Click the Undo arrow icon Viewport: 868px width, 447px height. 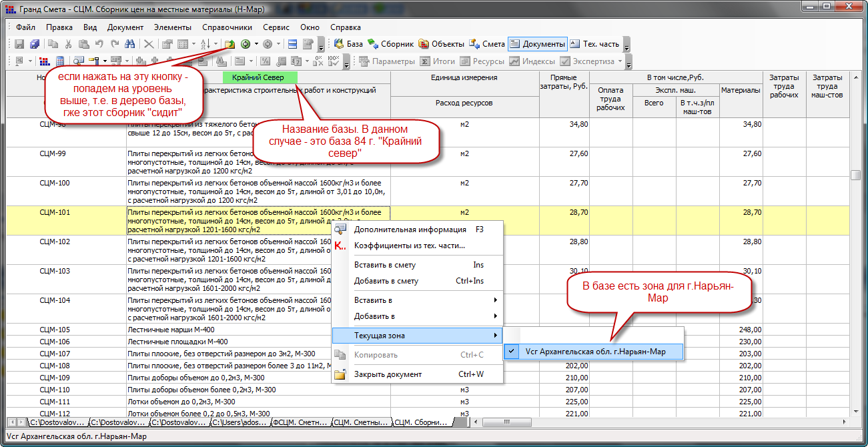coord(99,45)
